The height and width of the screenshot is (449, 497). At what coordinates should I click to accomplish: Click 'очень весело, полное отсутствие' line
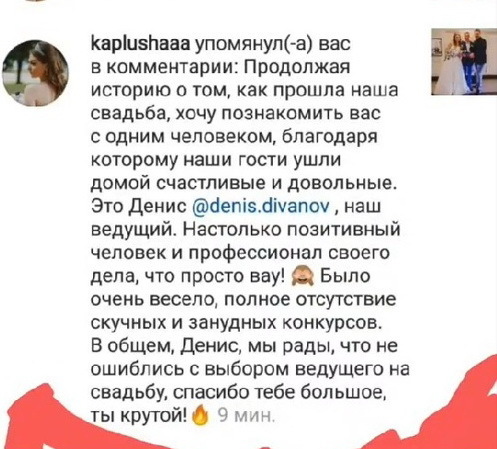244,300
